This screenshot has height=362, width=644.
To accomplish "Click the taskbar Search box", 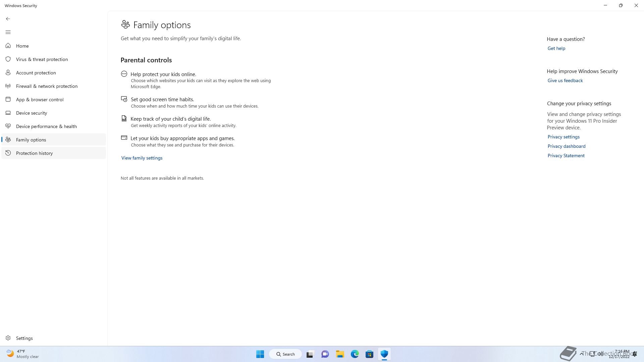I will [285, 354].
